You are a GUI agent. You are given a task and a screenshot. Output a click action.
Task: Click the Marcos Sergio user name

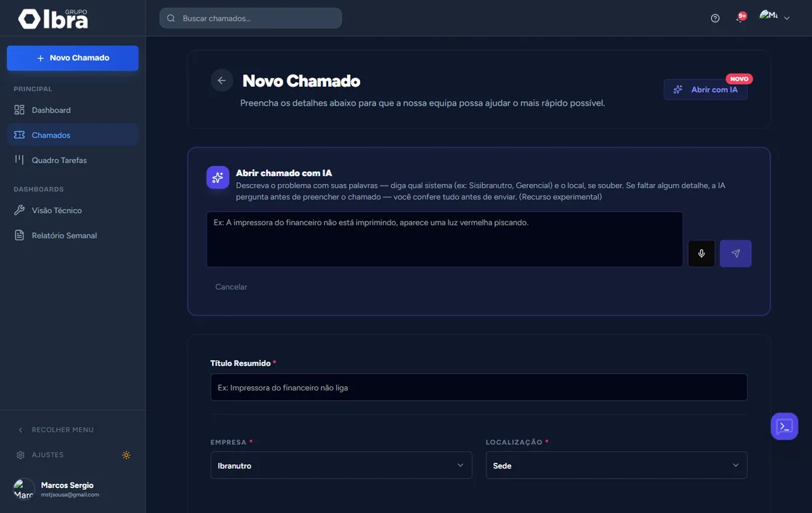[x=67, y=485]
